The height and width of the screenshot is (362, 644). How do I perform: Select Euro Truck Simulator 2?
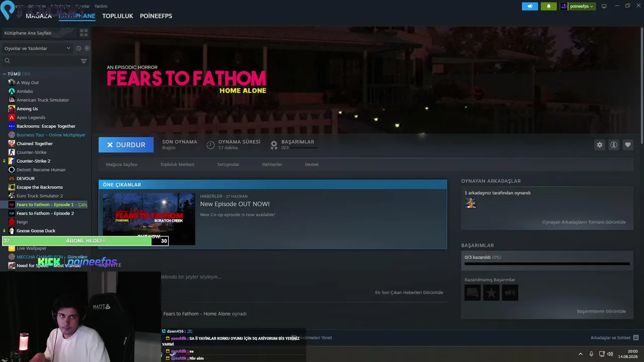click(40, 196)
